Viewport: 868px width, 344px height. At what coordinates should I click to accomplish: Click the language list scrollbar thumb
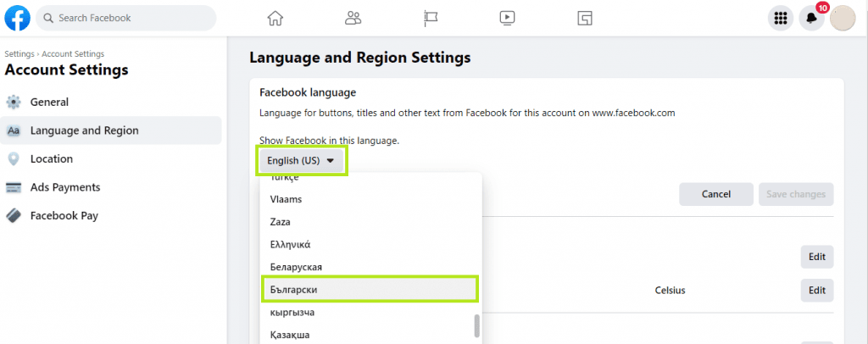click(476, 325)
